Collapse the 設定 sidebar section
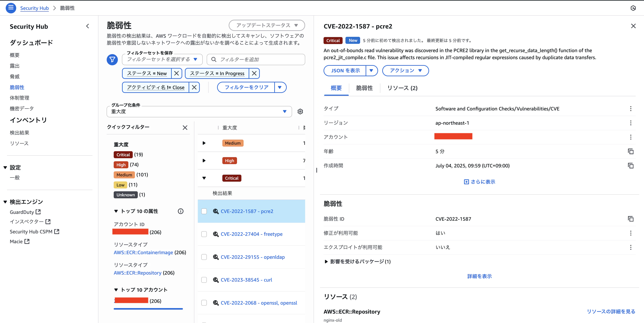Viewport: 644px width, 323px height. pyautogui.click(x=5, y=167)
